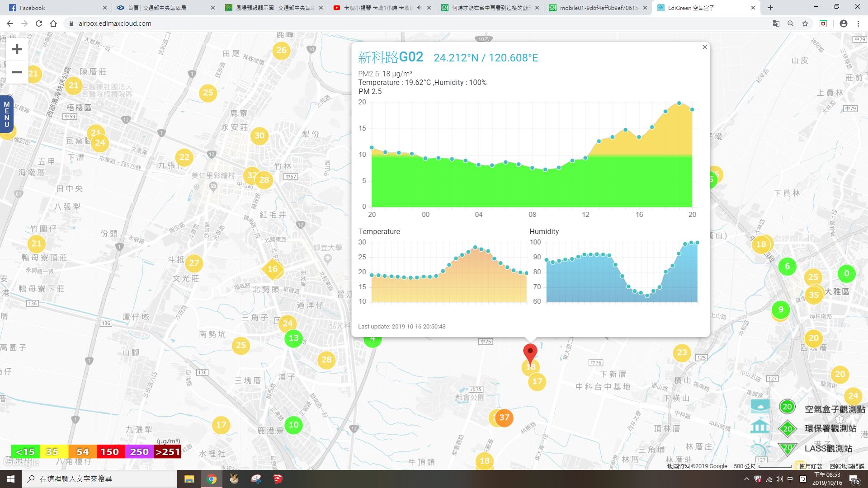The height and width of the screenshot is (488, 868).
Task: Select the yellow 22 marker near 九張
Action: pos(184,157)
